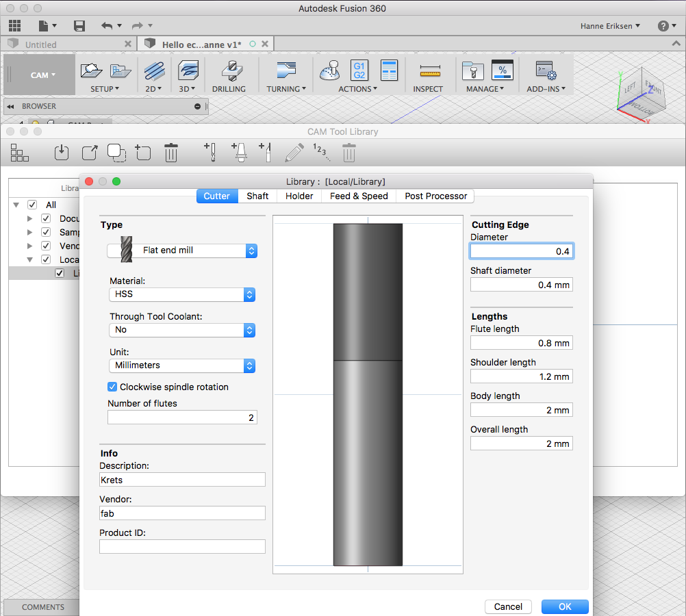686x616 pixels.
Task: Switch to the Untitled document tab
Action: pyautogui.click(x=40, y=44)
